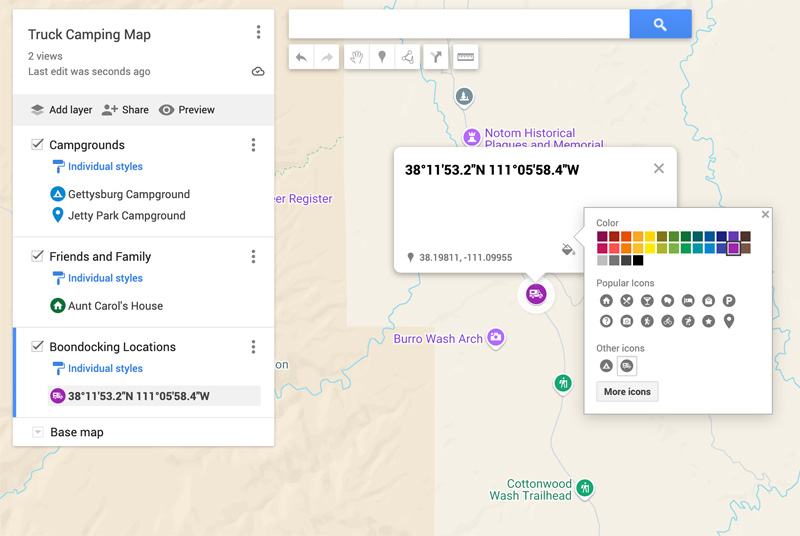Pick the dark brown swatch ending first row
800x536 pixels.
pyautogui.click(x=745, y=236)
